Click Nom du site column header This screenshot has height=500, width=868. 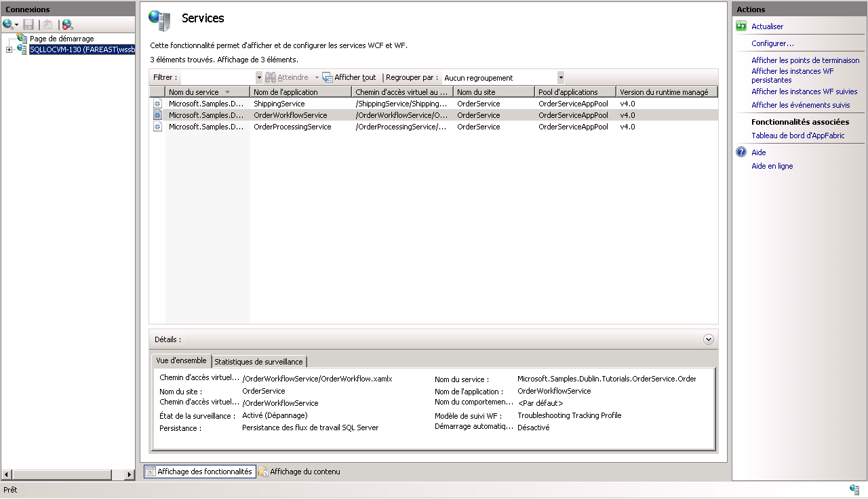pyautogui.click(x=494, y=92)
